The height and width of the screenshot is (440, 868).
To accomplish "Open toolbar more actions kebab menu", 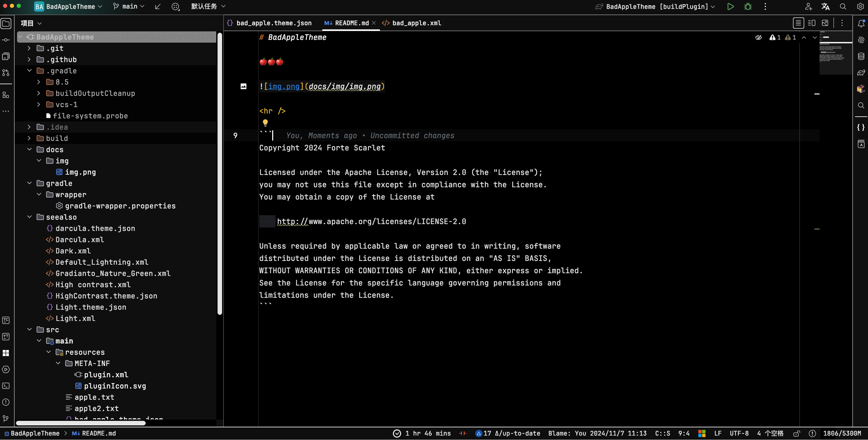I will (x=765, y=6).
